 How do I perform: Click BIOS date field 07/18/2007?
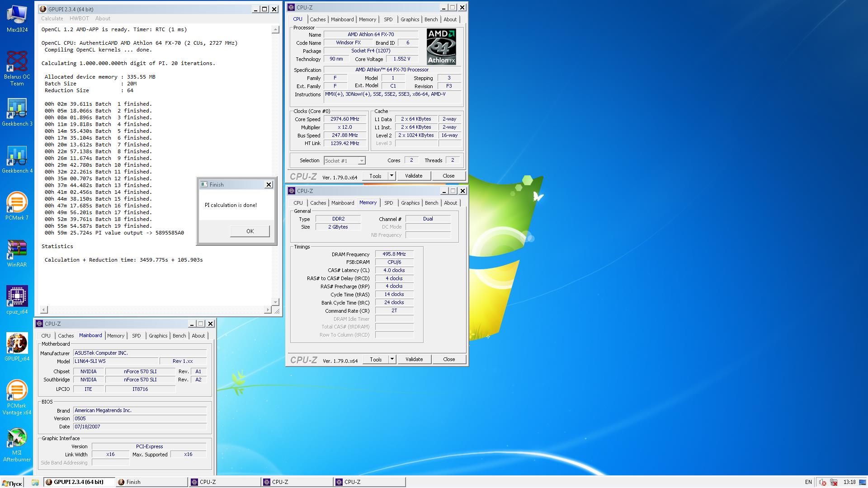[140, 427]
